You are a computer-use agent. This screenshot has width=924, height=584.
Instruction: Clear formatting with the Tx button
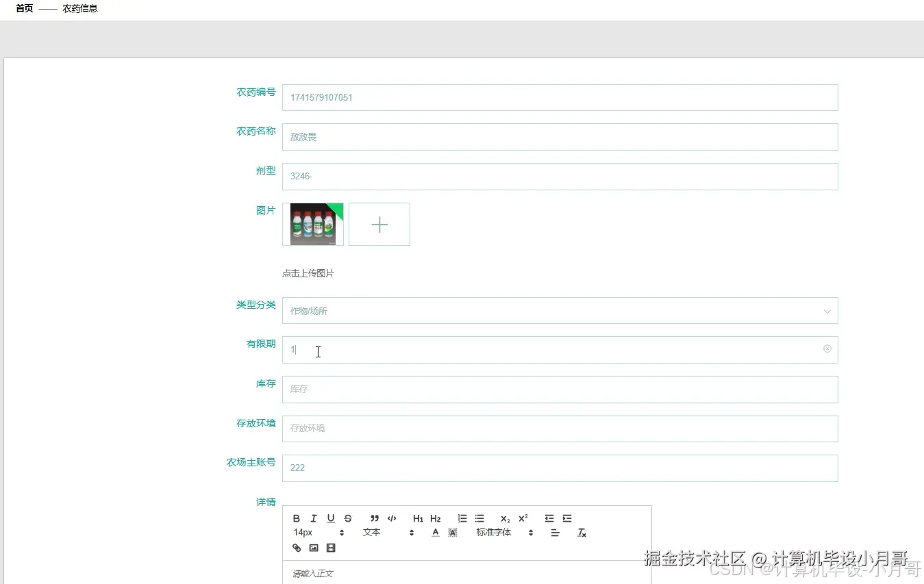click(x=581, y=533)
